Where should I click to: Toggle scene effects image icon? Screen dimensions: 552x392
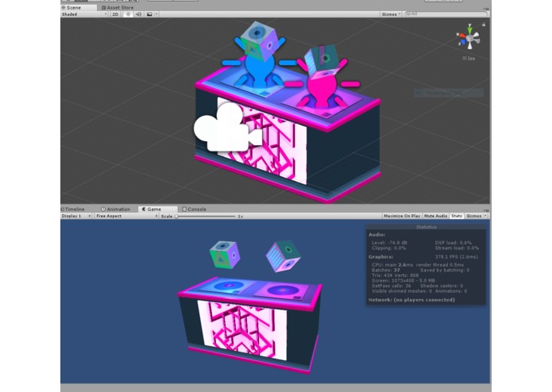tap(149, 14)
